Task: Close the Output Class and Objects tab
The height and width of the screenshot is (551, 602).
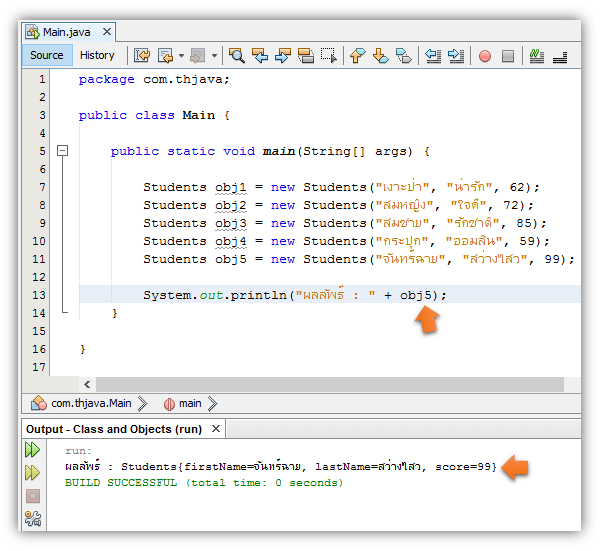Action: click(216, 429)
